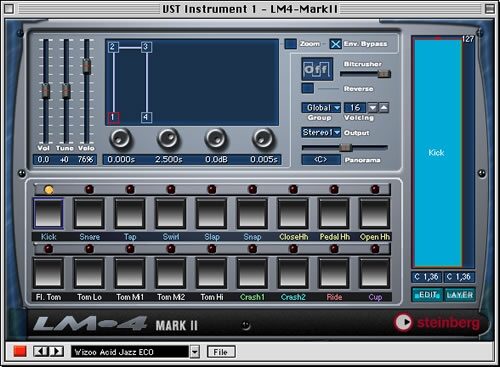The height and width of the screenshot is (367, 500).
Task: Trigger the Pedal Hh drum pad
Action: coord(334,213)
